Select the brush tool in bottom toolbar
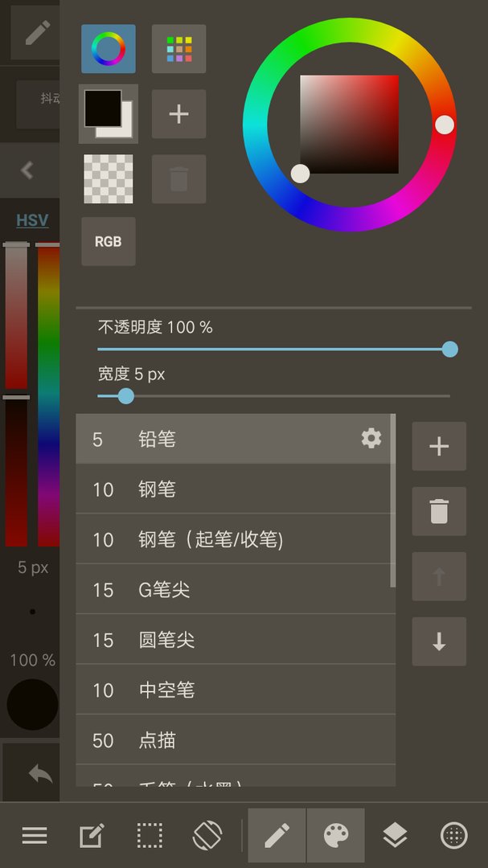This screenshot has height=868, width=488. click(277, 836)
